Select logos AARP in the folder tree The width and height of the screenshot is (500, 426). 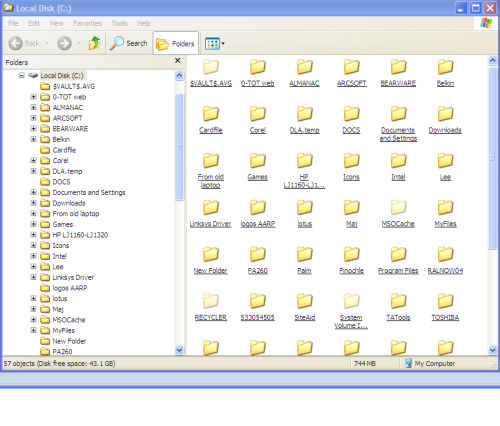point(64,288)
